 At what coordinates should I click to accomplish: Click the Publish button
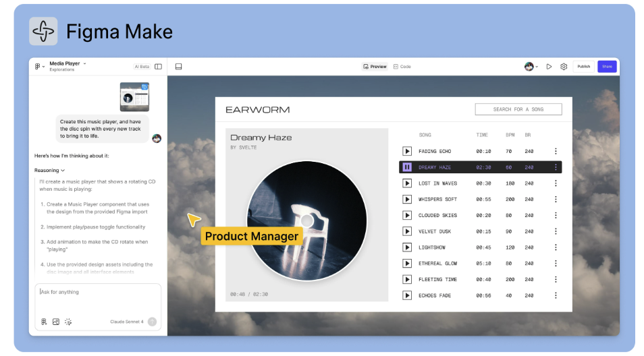coord(584,67)
